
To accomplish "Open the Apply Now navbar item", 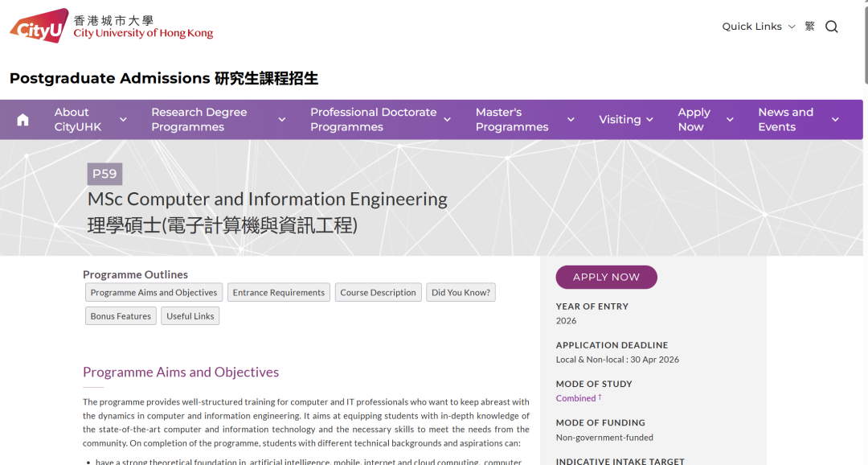I will point(694,120).
